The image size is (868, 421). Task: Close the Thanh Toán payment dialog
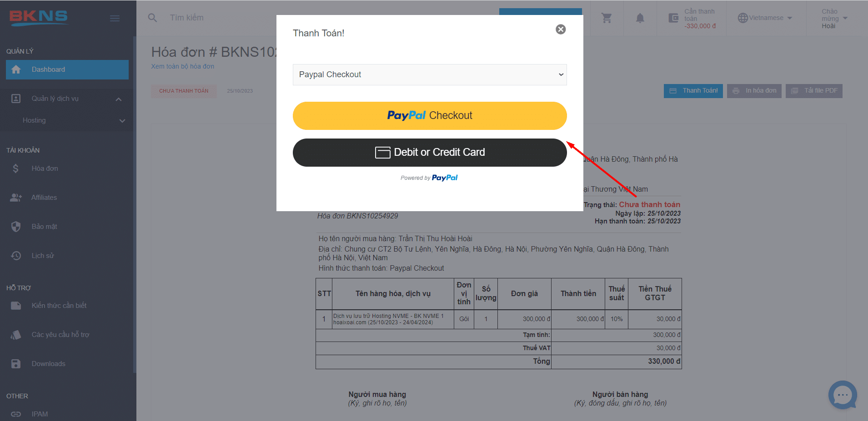coord(561,29)
